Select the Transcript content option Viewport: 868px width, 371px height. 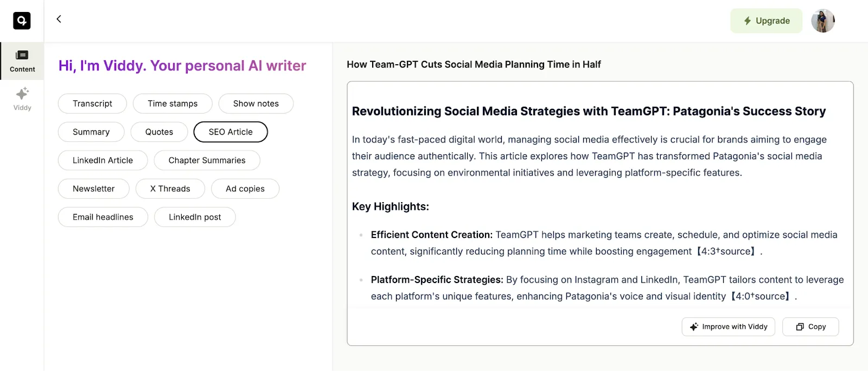tap(92, 104)
